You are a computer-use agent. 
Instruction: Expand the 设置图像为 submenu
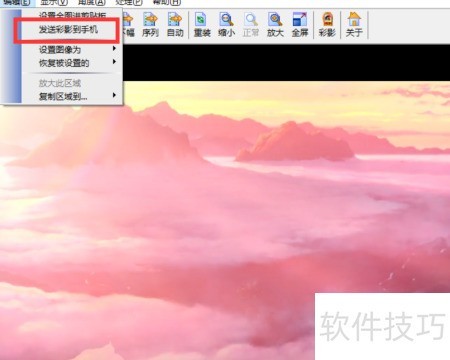pos(72,50)
